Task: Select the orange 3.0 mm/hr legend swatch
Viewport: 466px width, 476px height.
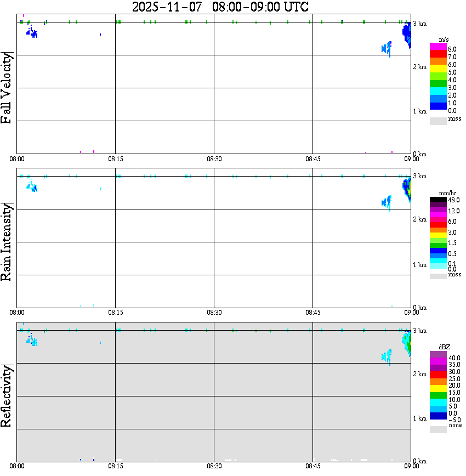Action: tap(438, 230)
